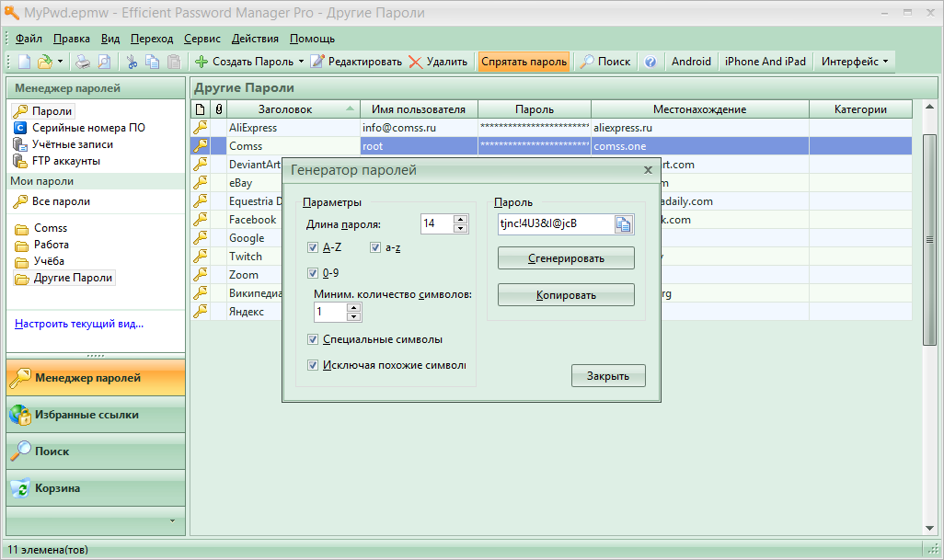Toggle the Специальные символы checkbox
This screenshot has height=560, width=944.
[313, 340]
